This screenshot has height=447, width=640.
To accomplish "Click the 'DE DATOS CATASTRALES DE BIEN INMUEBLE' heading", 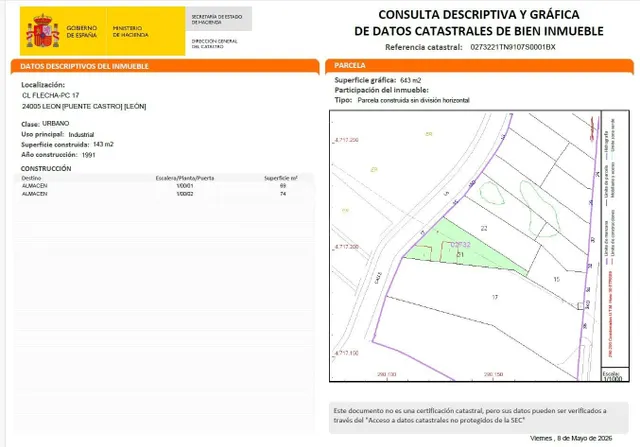I will 479,31.
